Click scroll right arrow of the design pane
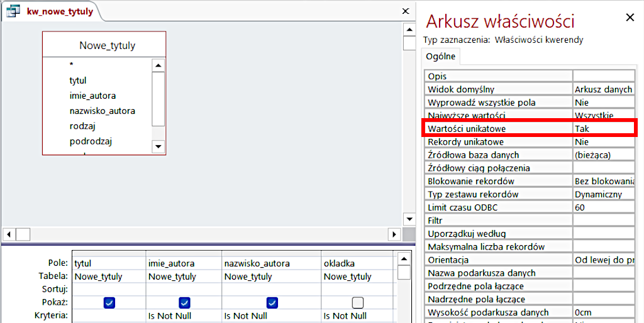Image resolution: width=644 pixels, height=323 pixels. 394,234
